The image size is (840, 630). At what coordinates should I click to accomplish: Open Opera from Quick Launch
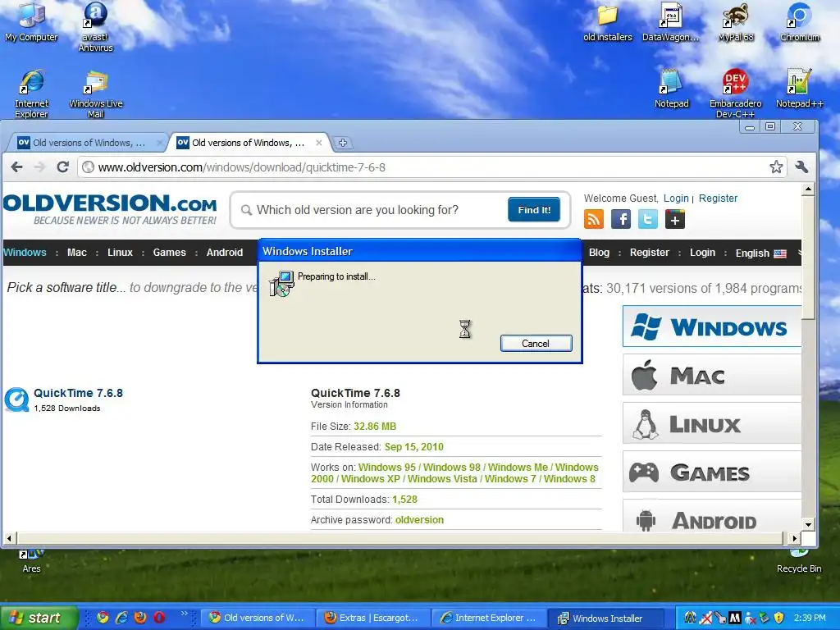159,617
